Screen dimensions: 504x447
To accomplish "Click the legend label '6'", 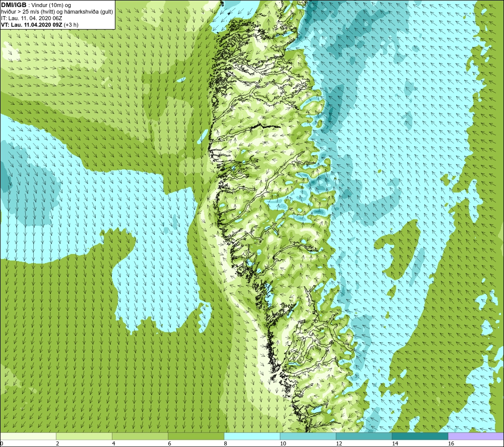I will (x=169, y=443).
